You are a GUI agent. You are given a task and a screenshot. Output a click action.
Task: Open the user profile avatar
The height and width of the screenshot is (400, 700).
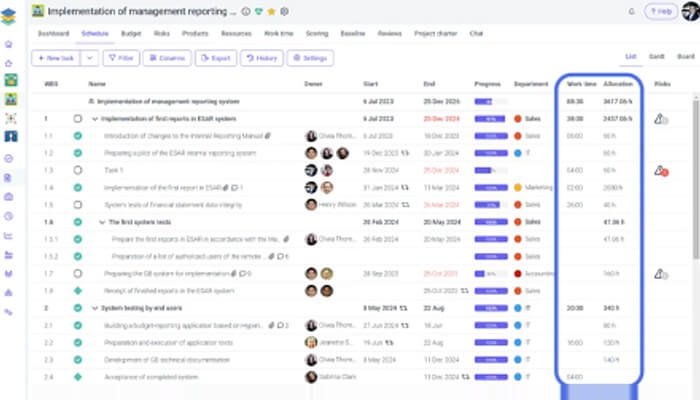(691, 11)
